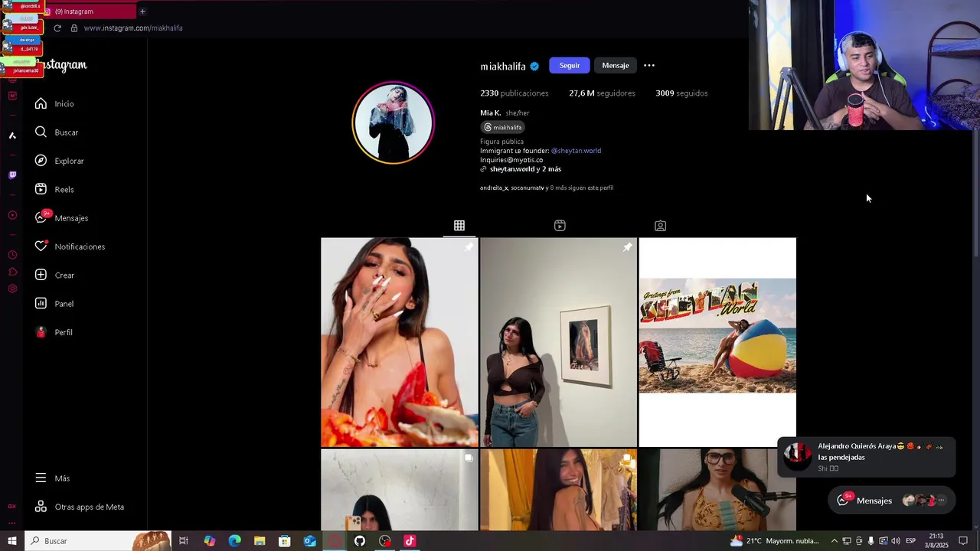View Notificaciones panel
The image size is (980, 551).
pos(70,246)
